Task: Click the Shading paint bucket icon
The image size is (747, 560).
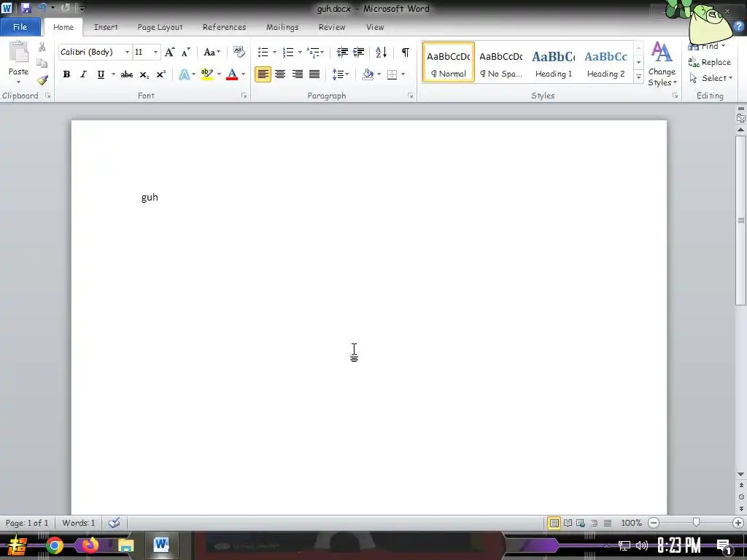Action: click(x=368, y=74)
